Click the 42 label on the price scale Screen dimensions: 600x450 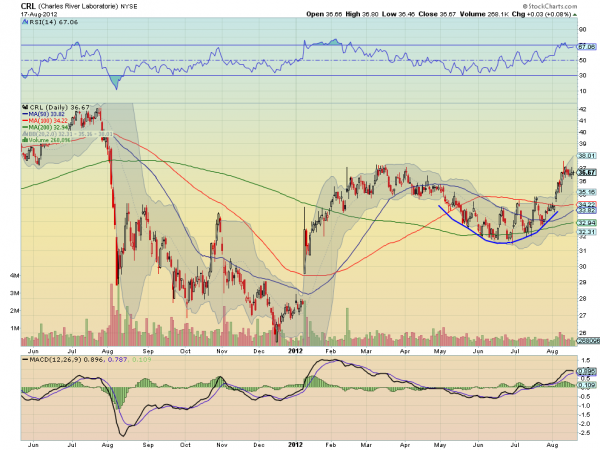click(x=582, y=109)
